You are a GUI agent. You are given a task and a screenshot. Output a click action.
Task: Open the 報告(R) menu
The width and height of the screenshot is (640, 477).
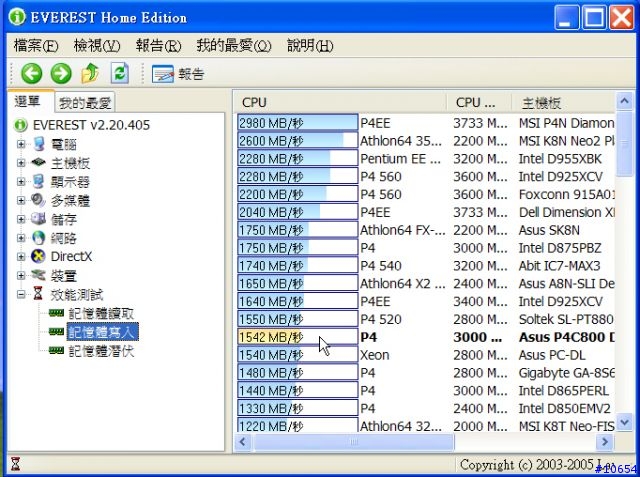[x=158, y=45]
